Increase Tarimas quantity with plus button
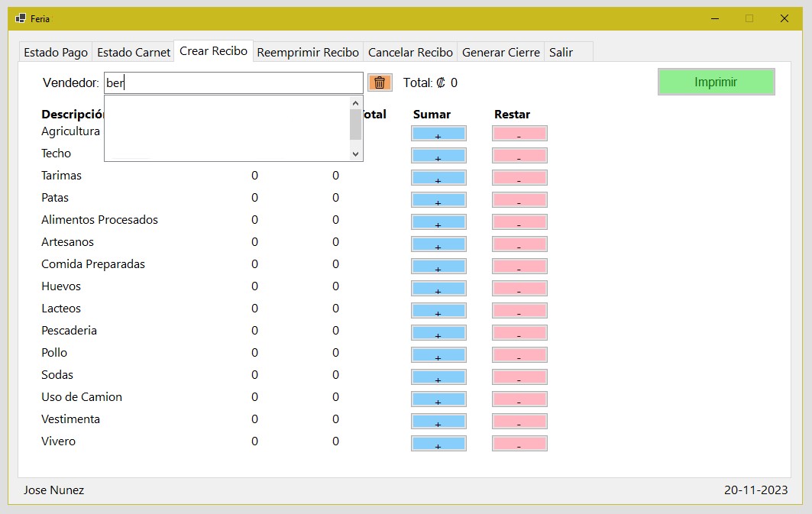This screenshot has height=514, width=812. [438, 178]
